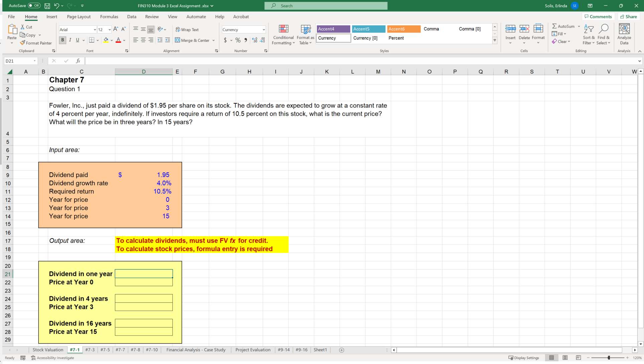This screenshot has width=644, height=364.
Task: Toggle Wrap Text
Action: point(187,29)
